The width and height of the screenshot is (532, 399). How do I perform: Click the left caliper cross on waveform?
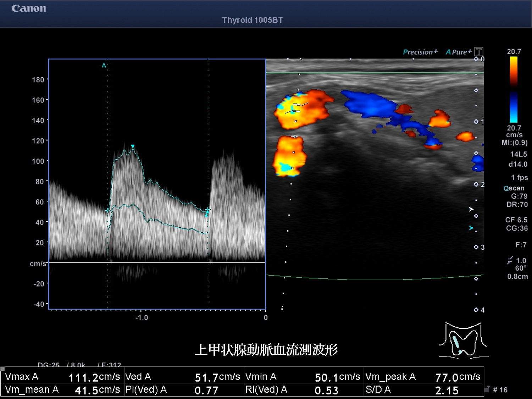click(108, 210)
